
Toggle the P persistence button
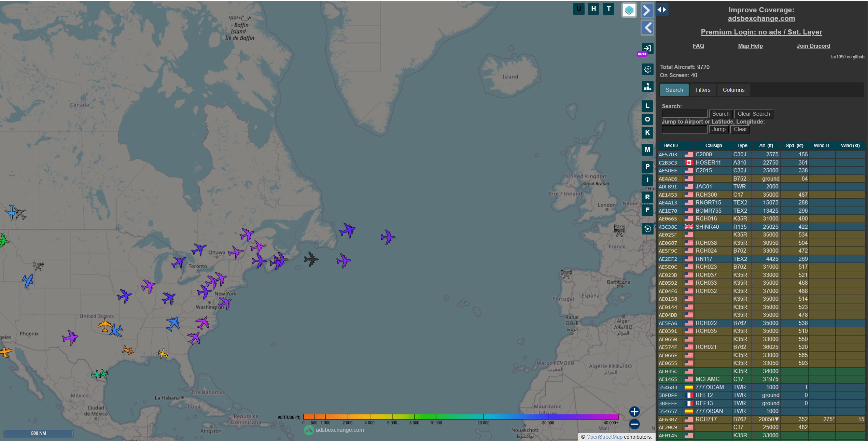[x=647, y=167]
